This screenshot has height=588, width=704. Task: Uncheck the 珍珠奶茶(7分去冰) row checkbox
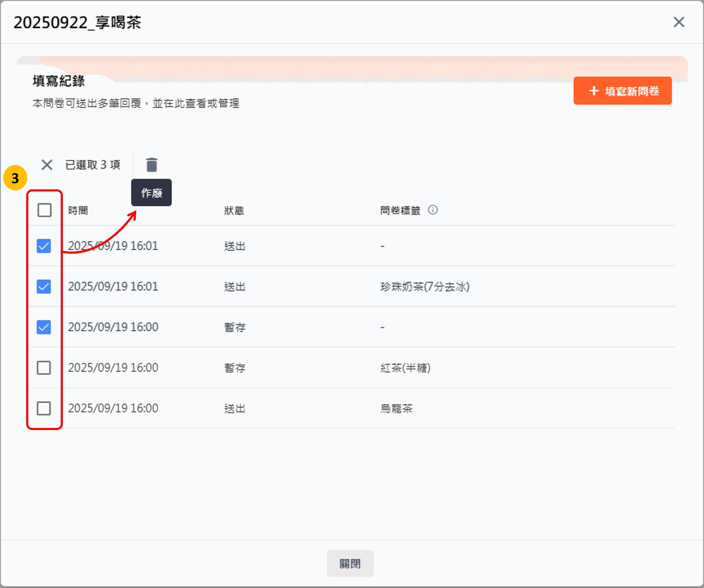[44, 287]
